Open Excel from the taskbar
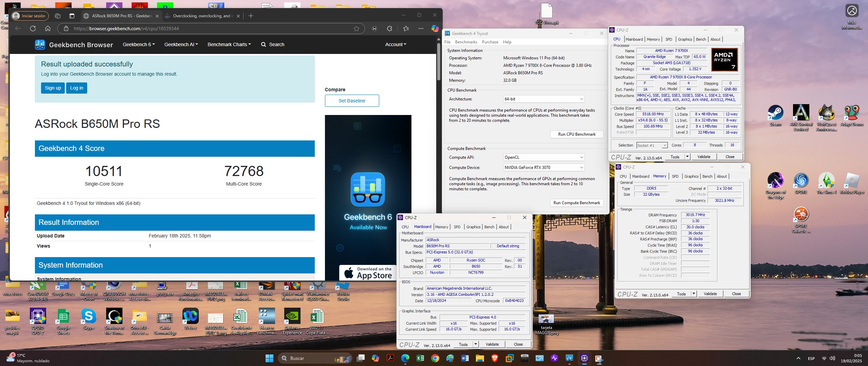868x366 pixels. click(x=420, y=358)
